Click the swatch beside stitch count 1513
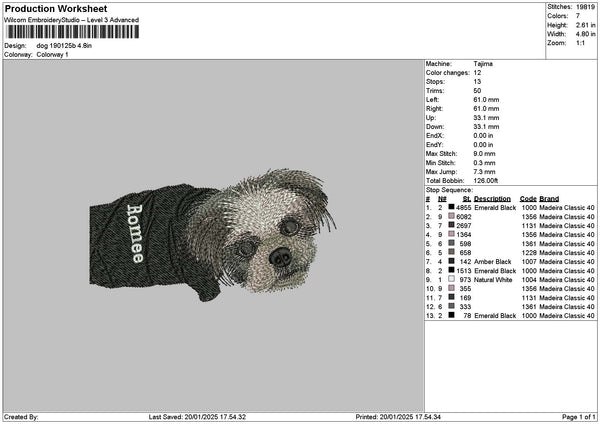This screenshot has height=424, width=600. click(x=452, y=270)
